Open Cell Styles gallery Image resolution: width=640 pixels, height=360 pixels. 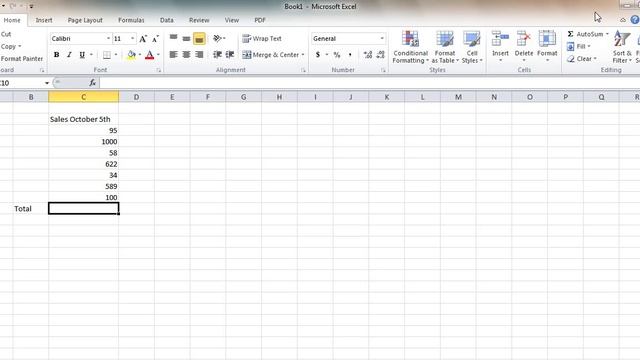[x=472, y=47]
